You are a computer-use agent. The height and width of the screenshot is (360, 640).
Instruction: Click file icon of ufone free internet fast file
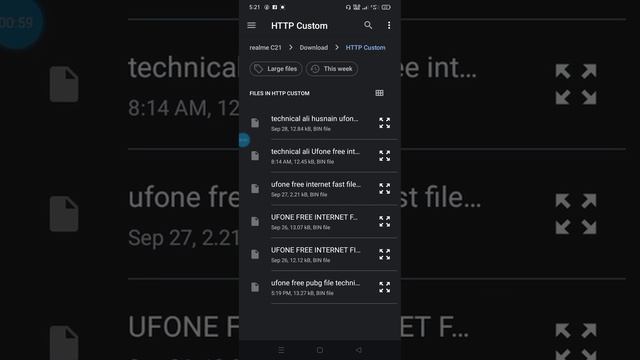point(255,189)
